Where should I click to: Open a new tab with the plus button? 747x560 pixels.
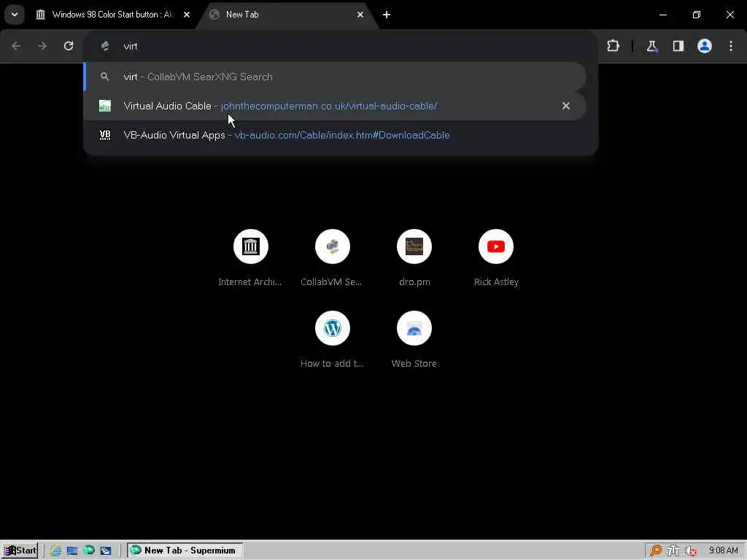point(387,15)
